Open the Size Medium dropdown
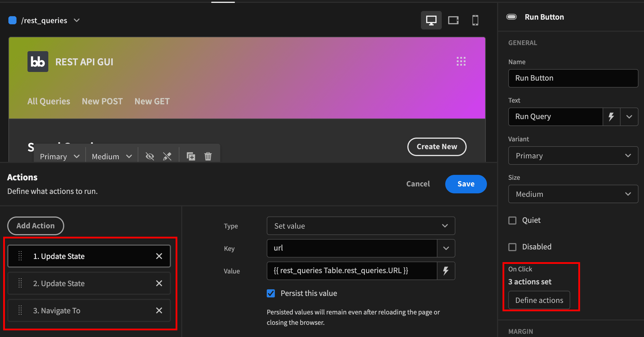The height and width of the screenshot is (337, 644). [573, 194]
